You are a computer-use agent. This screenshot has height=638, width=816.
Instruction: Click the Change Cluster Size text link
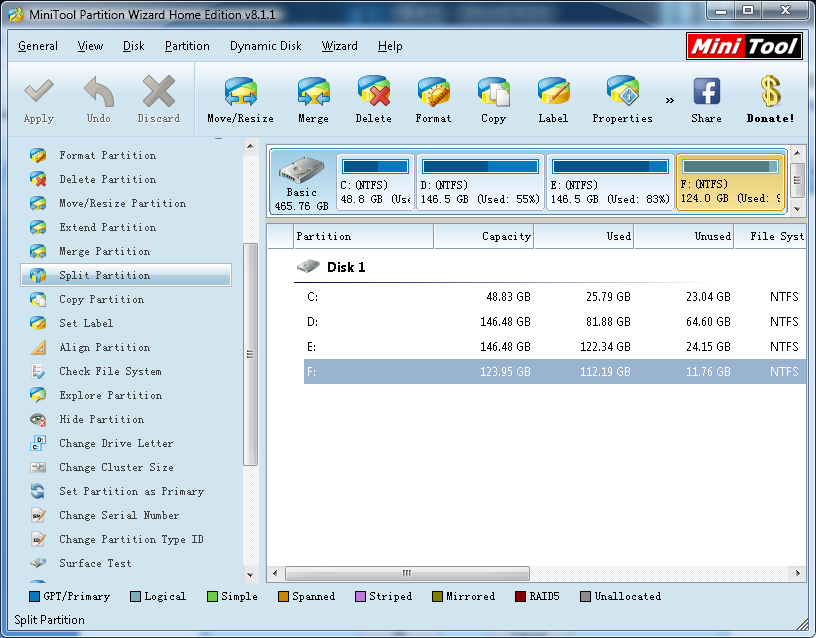(116, 467)
